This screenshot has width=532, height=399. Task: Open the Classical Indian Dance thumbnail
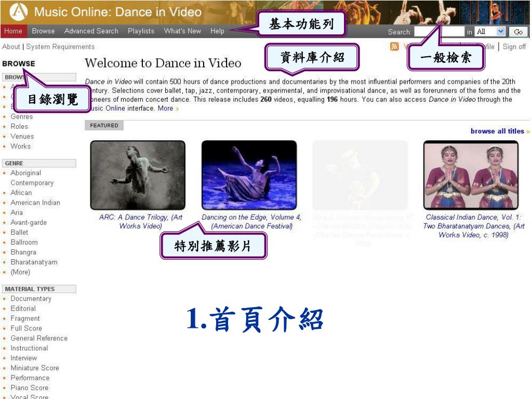click(471, 175)
